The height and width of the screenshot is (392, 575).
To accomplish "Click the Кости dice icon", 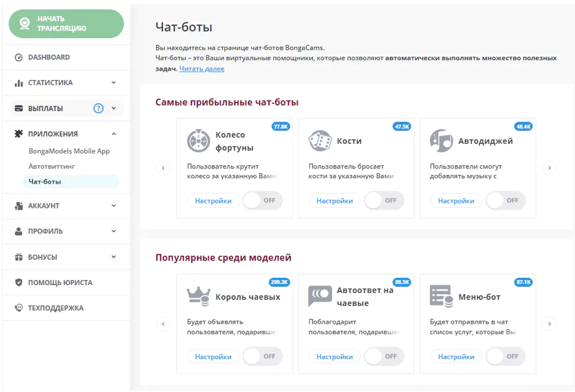I will 320,141.
